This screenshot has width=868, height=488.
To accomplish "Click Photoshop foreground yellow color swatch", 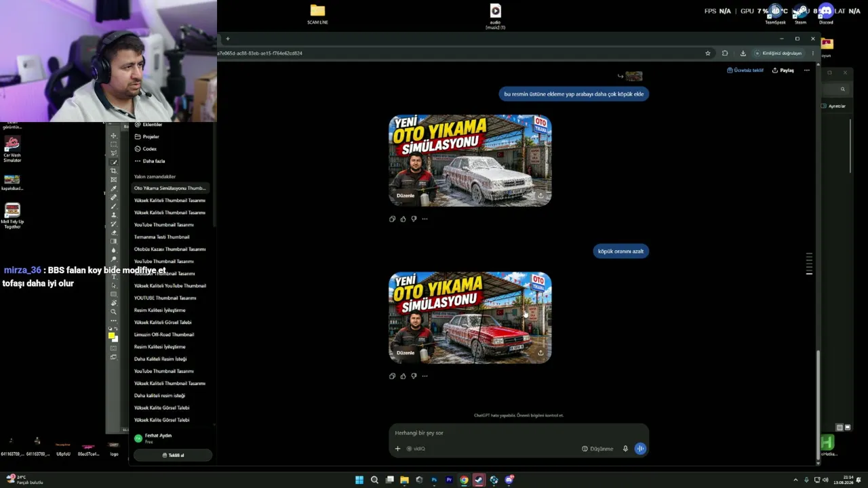I will coord(111,335).
